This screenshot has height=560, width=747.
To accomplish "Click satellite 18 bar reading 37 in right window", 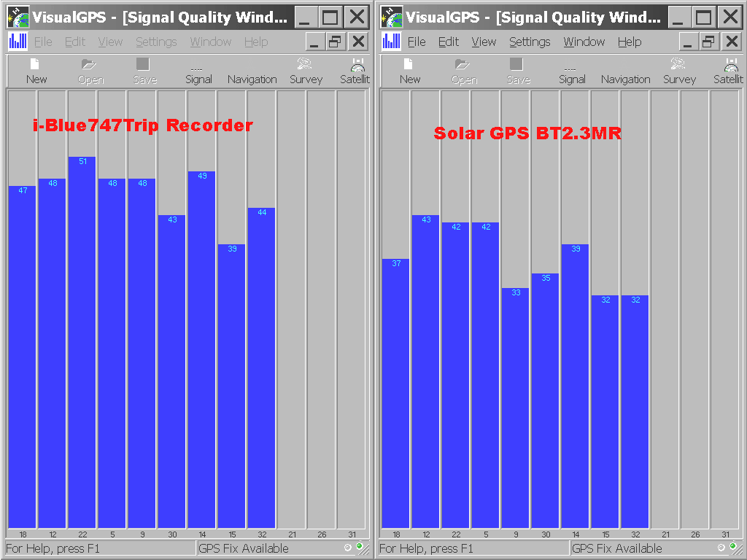I will tap(396, 393).
